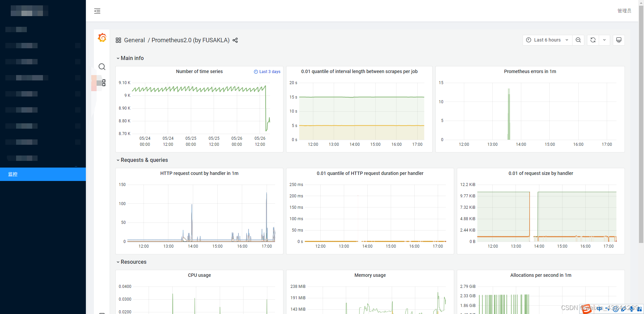
Task: Zoom out the time range
Action: coord(578,40)
